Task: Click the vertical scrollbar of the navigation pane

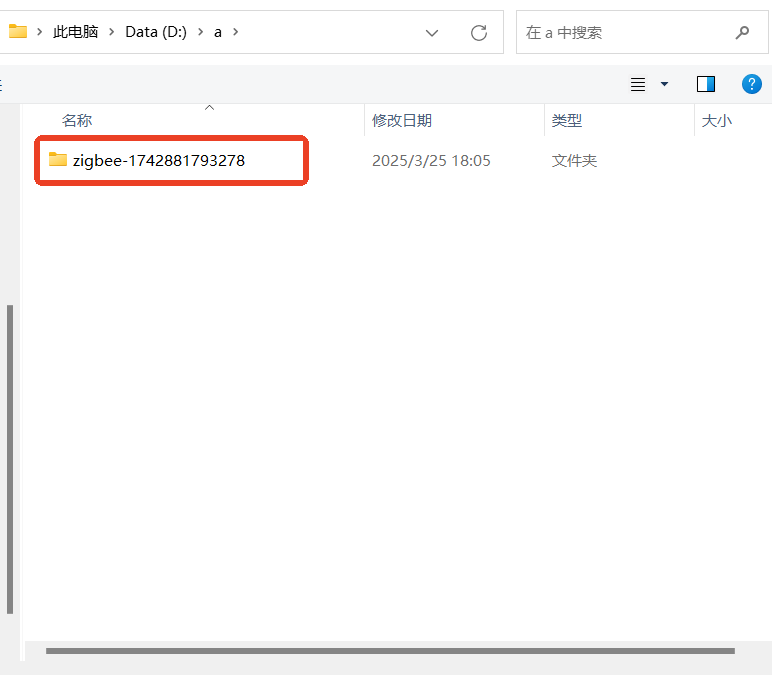Action: click(x=10, y=459)
